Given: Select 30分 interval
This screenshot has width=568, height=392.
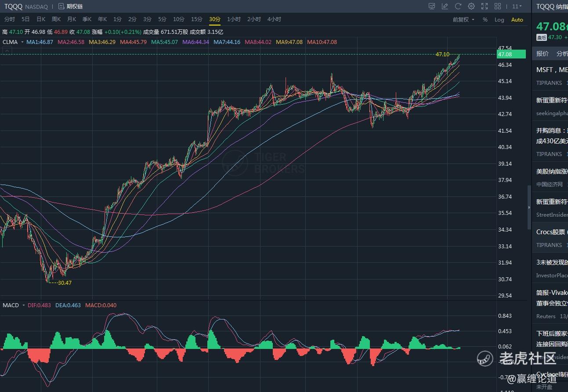Looking at the screenshot, I should coord(215,19).
